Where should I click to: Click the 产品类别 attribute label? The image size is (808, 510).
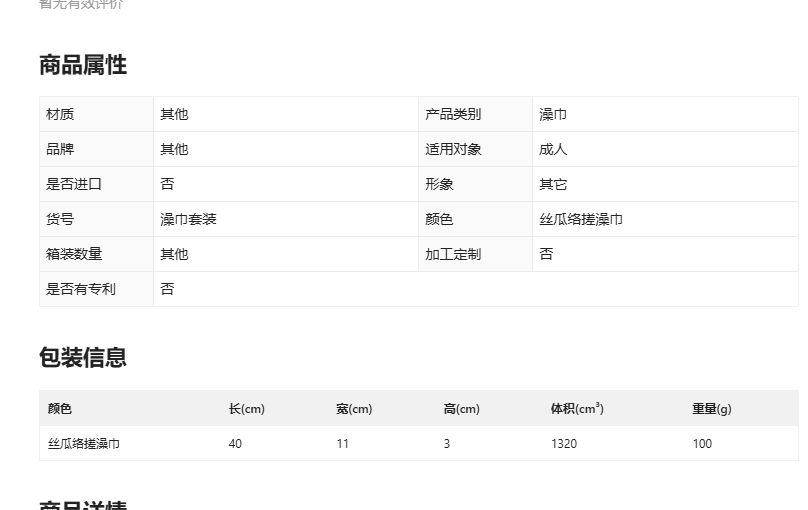click(x=453, y=114)
